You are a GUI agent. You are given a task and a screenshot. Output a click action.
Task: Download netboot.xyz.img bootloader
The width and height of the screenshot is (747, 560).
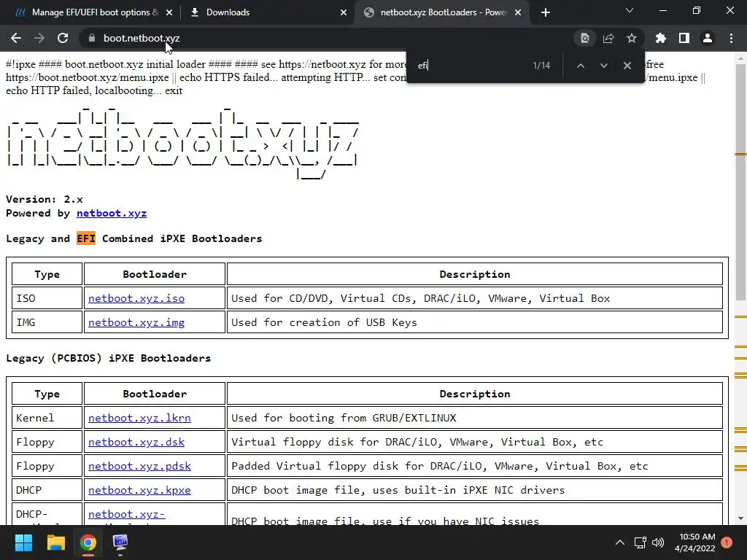(136, 322)
